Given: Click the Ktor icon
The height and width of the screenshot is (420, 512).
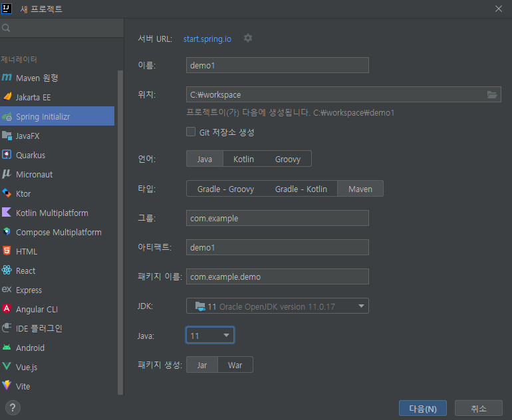Looking at the screenshot, I should pyautogui.click(x=7, y=193).
